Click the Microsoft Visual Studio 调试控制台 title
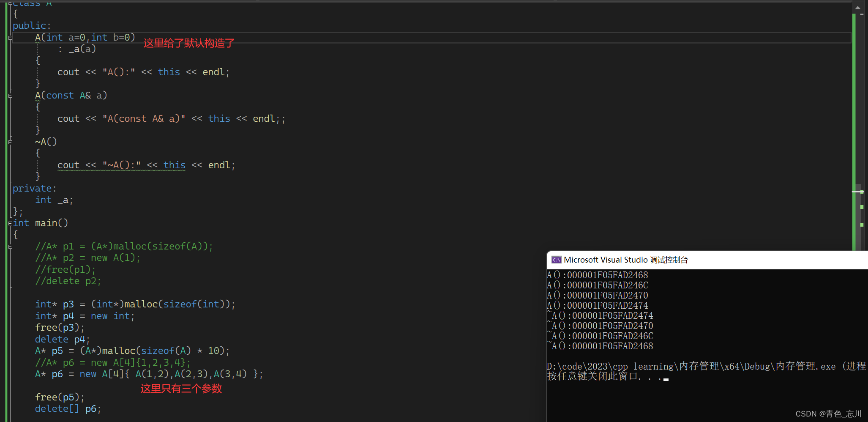Viewport: 868px width, 422px height. pyautogui.click(x=626, y=260)
